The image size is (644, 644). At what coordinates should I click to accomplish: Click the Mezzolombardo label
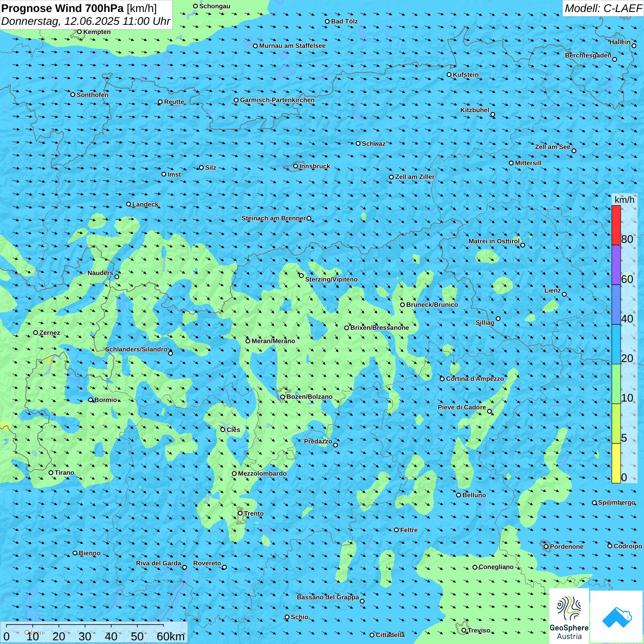262,473
